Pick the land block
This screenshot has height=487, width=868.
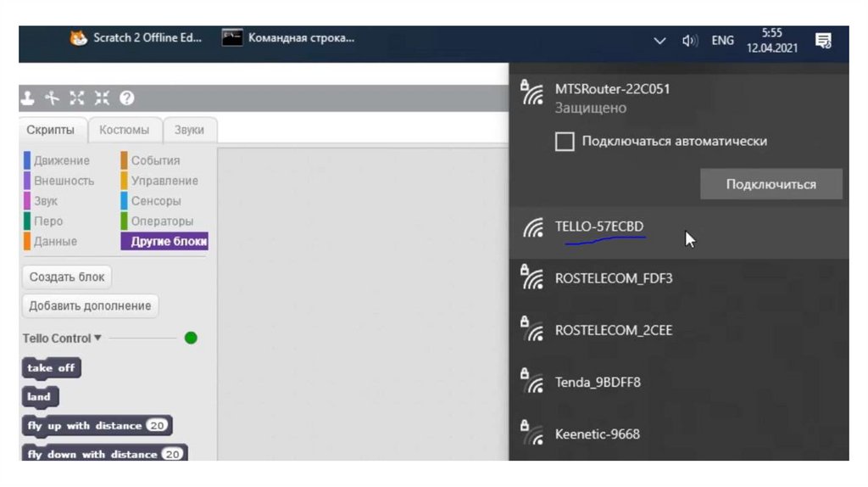(x=40, y=397)
